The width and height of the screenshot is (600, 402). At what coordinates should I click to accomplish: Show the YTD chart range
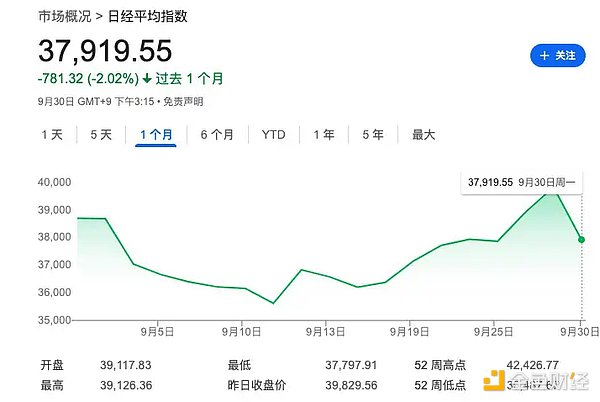(273, 135)
